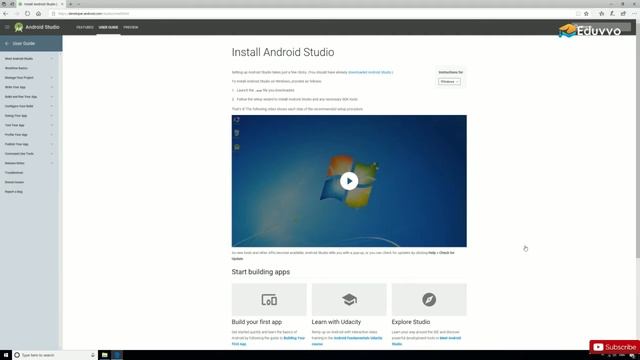The width and height of the screenshot is (640, 360).
Task: Expand Write Your App section
Action: pyautogui.click(x=29, y=87)
